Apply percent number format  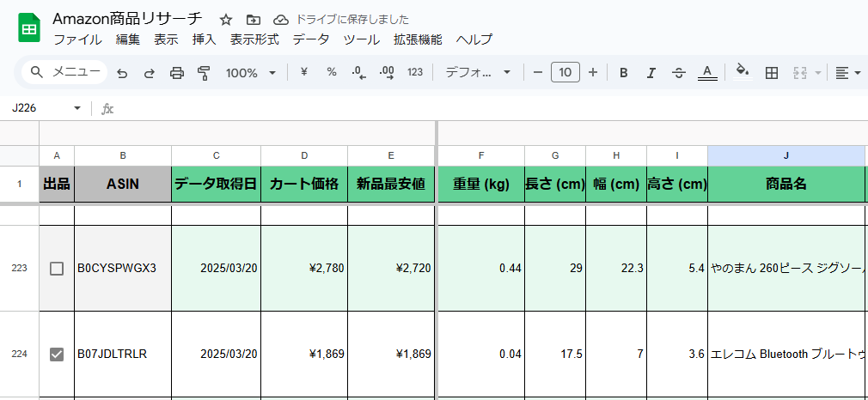coord(332,72)
